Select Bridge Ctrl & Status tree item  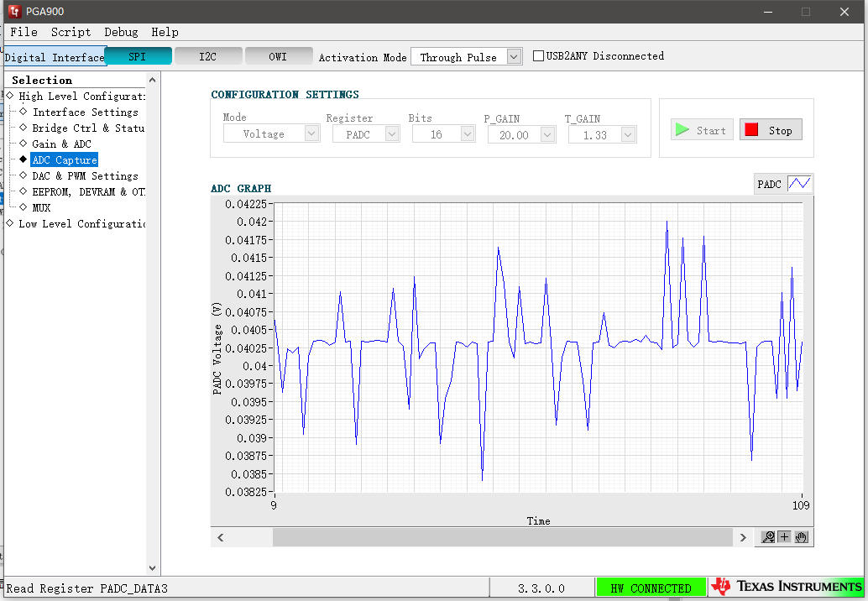click(88, 128)
